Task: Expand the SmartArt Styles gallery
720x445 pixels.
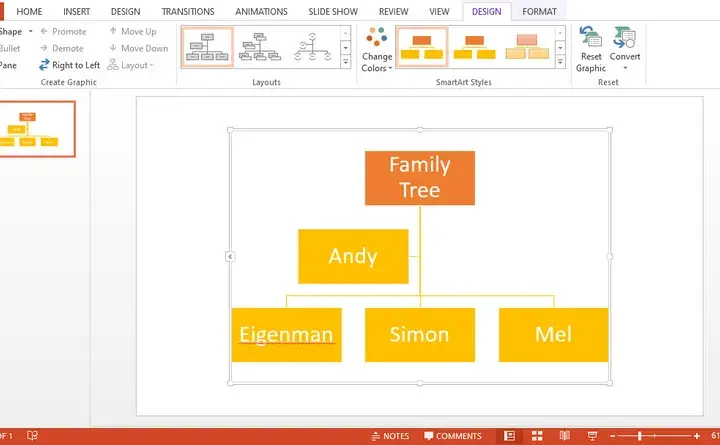Action: pyautogui.click(x=560, y=62)
